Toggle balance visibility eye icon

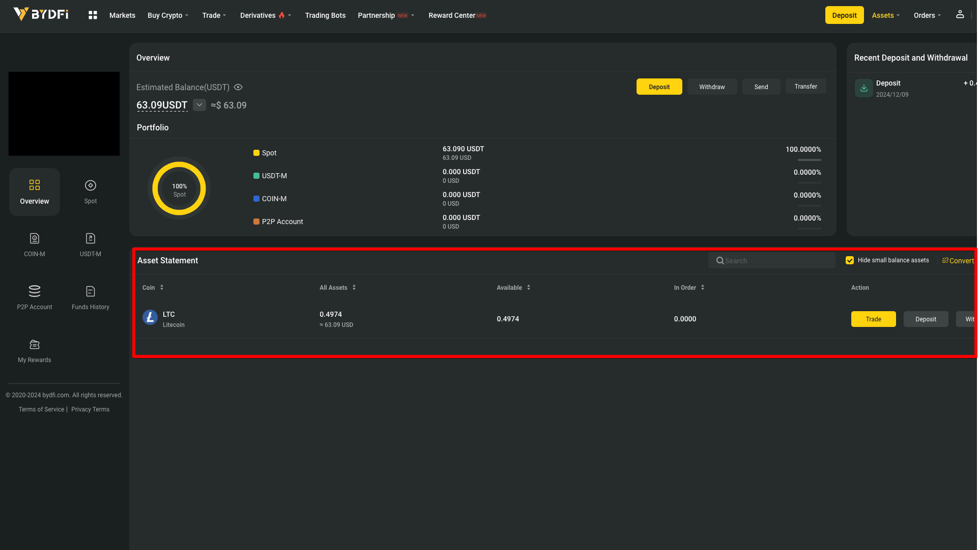pyautogui.click(x=238, y=87)
